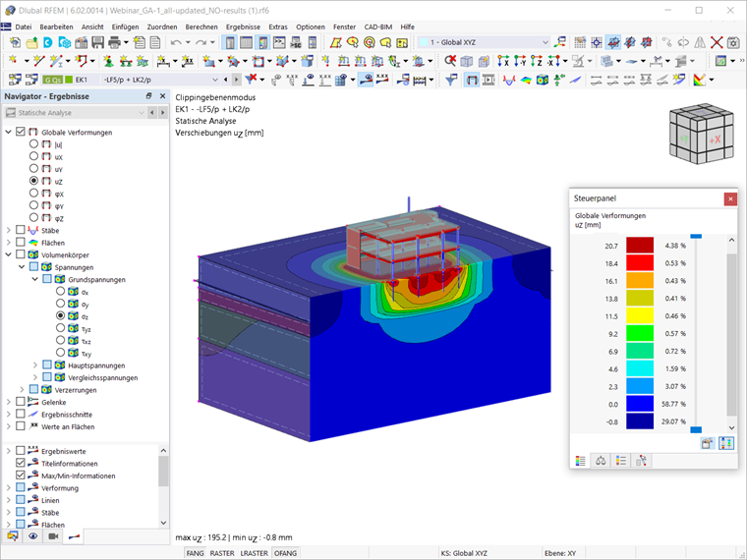Screen dimensions: 747x560
Task: Click the color scale editing icon
Action: (700, 80)
